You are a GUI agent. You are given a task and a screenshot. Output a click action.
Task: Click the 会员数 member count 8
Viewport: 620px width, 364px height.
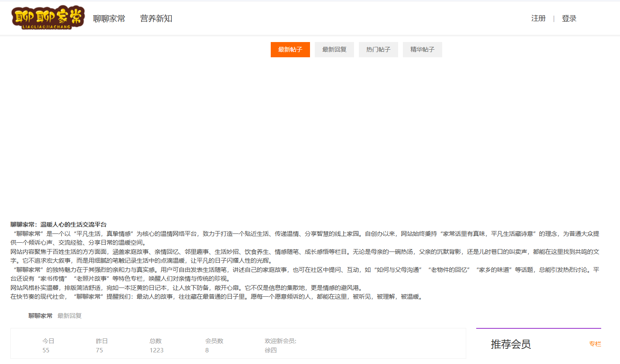pos(207,350)
